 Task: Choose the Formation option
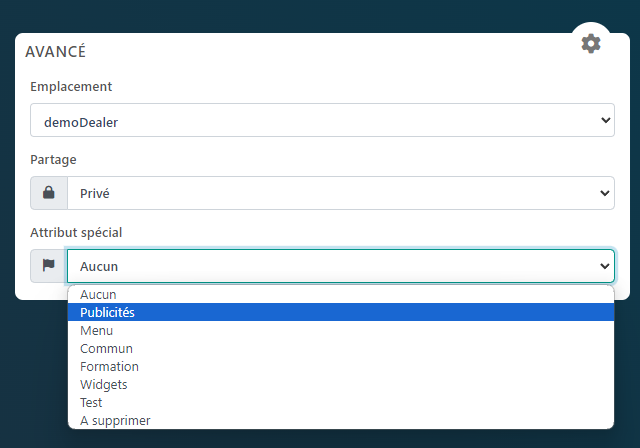(109, 367)
